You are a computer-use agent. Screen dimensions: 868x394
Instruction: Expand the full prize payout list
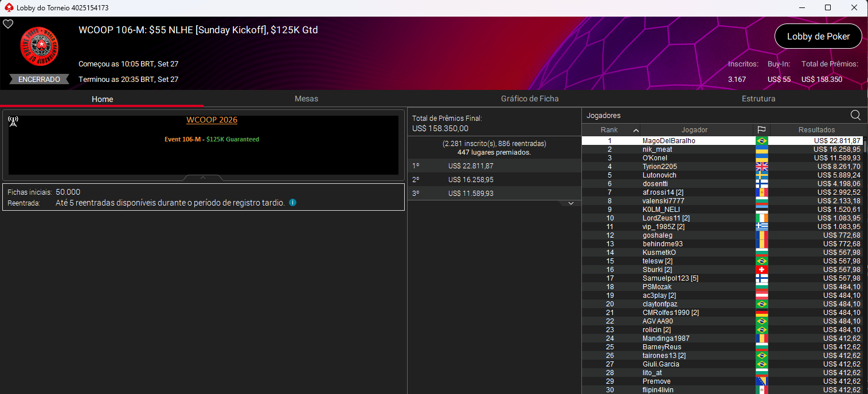pyautogui.click(x=570, y=203)
